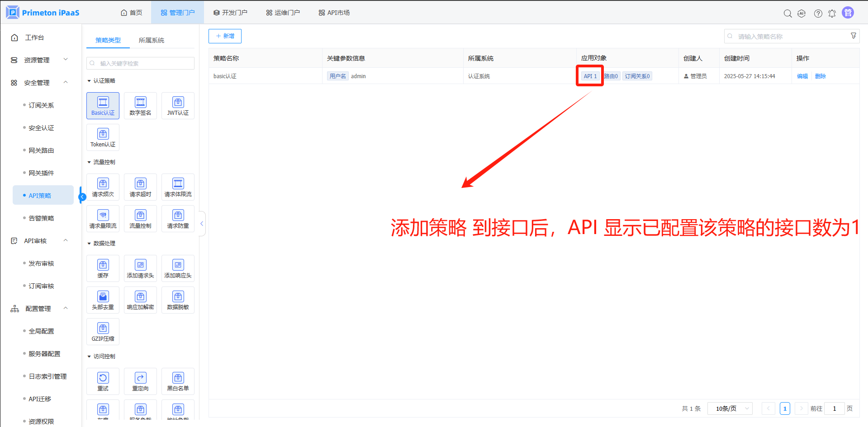Open the 10条/页 page size dropdown
The width and height of the screenshot is (868, 427).
[730, 408]
